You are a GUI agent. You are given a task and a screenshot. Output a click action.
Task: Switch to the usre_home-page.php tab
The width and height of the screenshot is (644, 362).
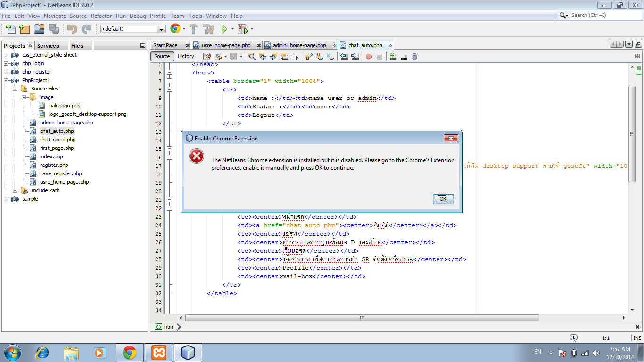tap(225, 45)
